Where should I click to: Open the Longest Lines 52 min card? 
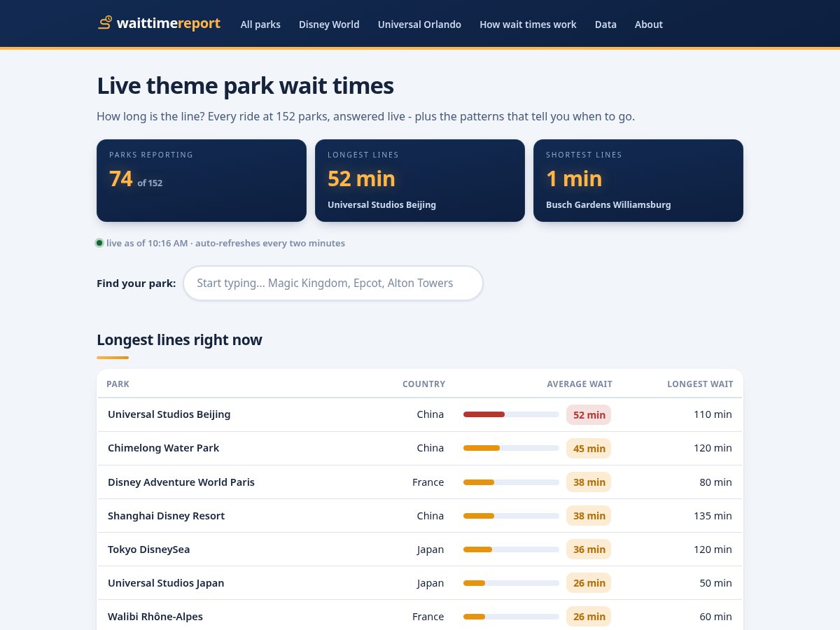420,181
